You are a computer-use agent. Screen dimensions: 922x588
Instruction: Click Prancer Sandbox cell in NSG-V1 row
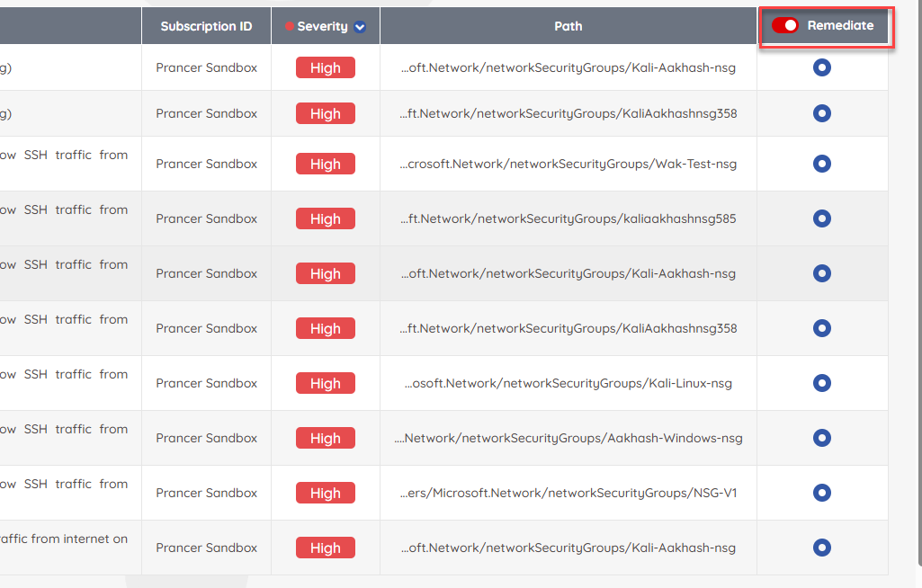(206, 493)
